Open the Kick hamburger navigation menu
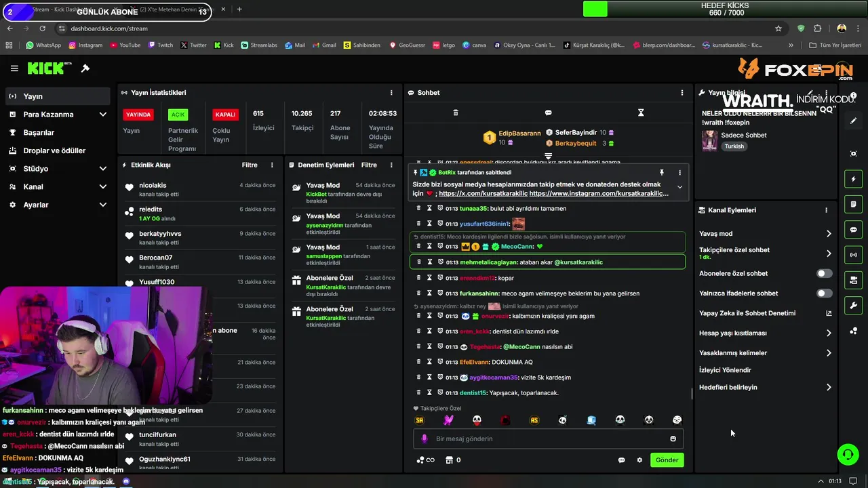This screenshot has height=488, width=868. pos(14,68)
